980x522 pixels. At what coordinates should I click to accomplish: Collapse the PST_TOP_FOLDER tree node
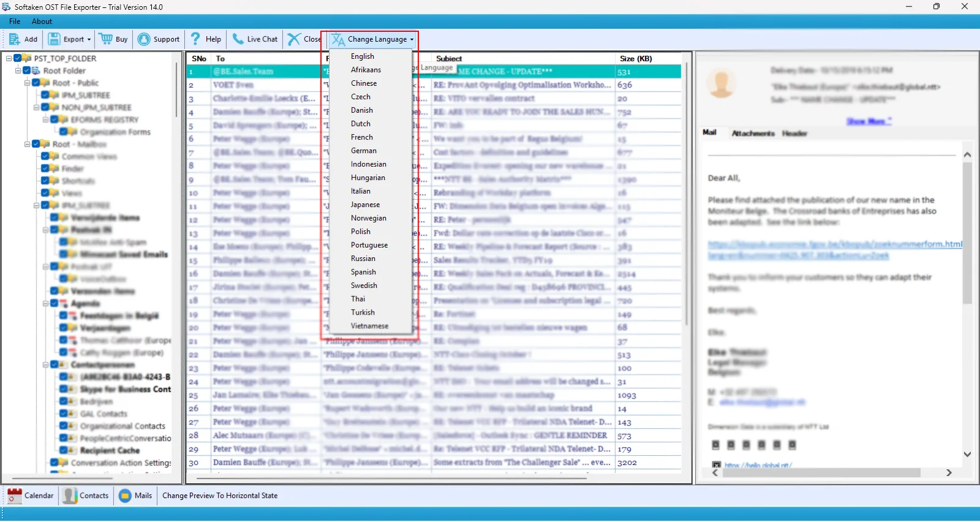click(x=9, y=58)
